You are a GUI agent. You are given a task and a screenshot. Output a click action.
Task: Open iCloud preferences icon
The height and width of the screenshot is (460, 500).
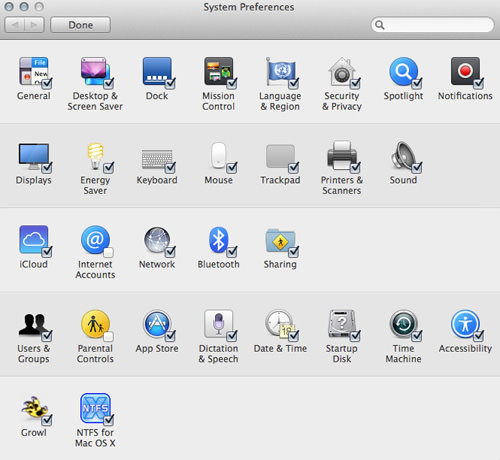(33, 239)
